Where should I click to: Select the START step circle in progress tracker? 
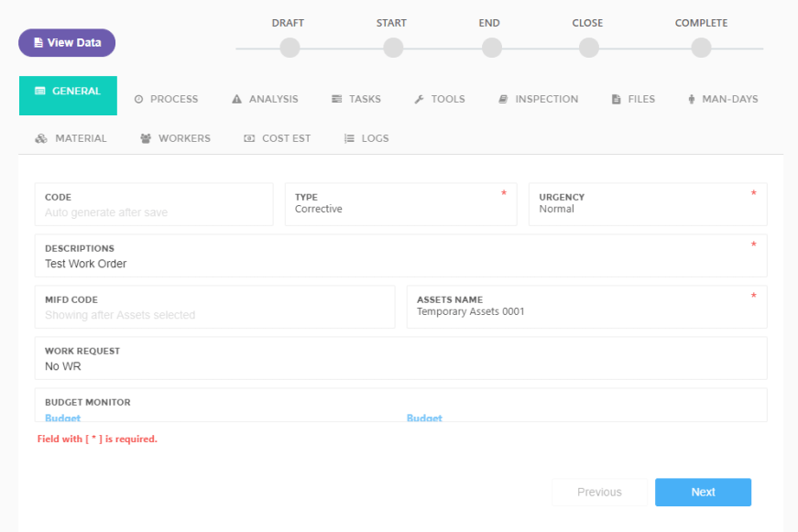pos(393,48)
